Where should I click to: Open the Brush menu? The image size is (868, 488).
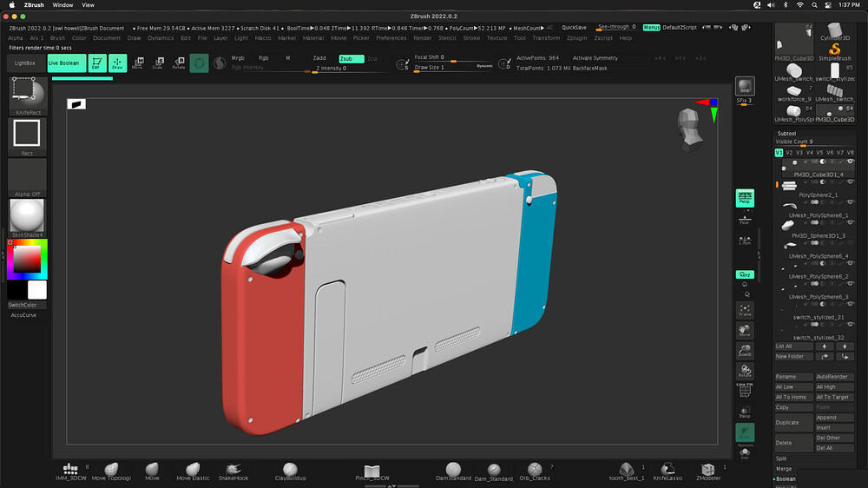[57, 38]
